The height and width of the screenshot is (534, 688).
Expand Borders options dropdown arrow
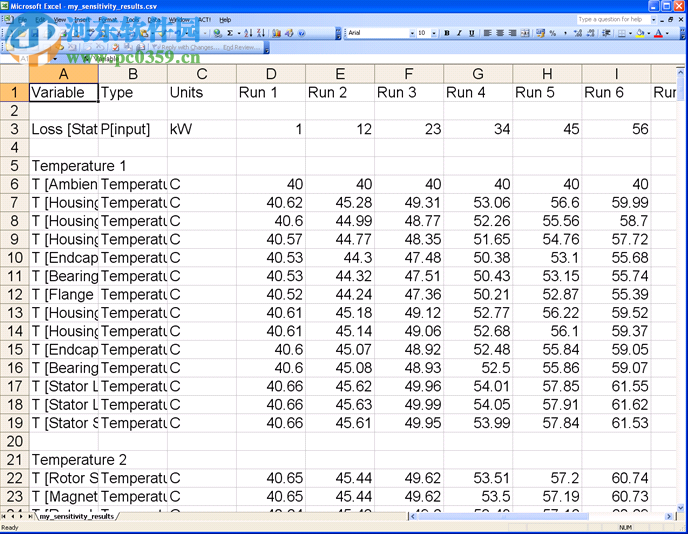(x=631, y=33)
